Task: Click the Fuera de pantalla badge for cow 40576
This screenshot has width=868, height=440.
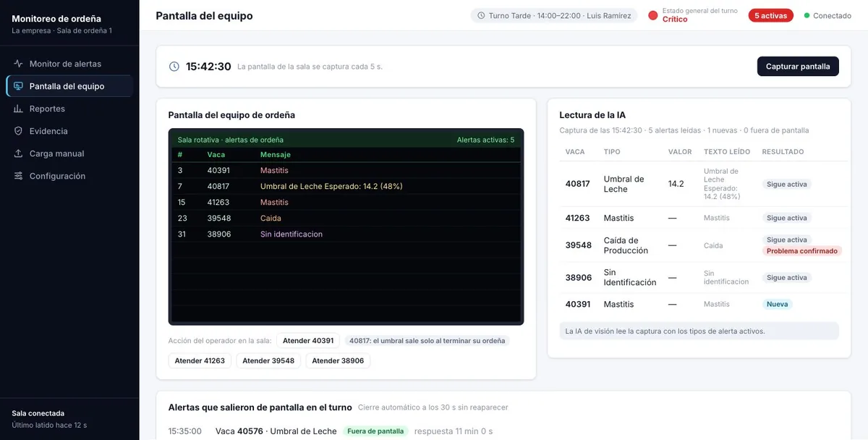Action: pos(375,431)
